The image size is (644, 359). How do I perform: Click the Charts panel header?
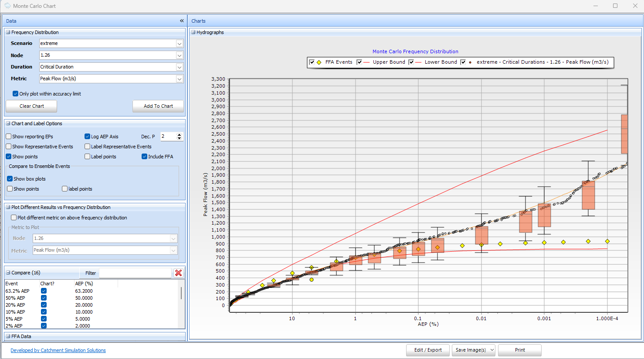[198, 21]
